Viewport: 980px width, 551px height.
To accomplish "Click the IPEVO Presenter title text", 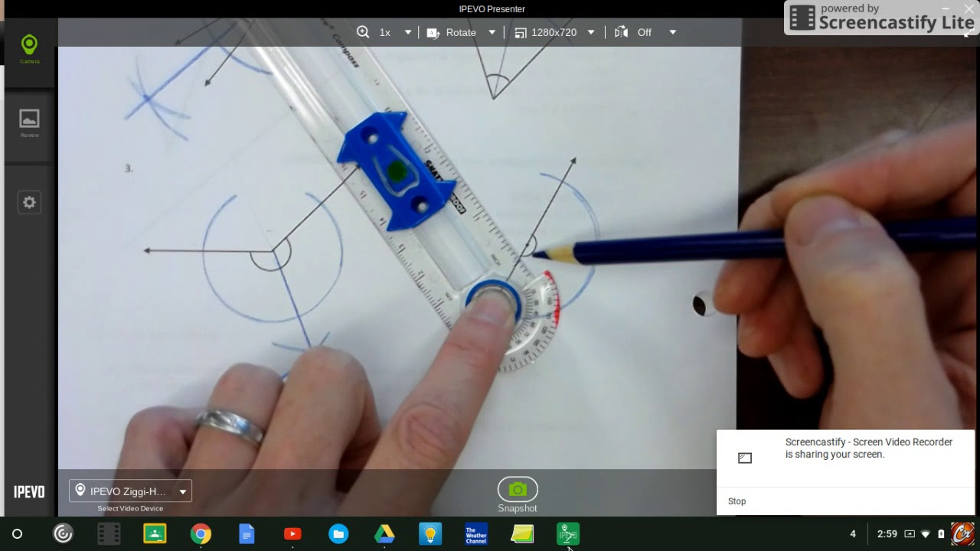I will pyautogui.click(x=492, y=9).
